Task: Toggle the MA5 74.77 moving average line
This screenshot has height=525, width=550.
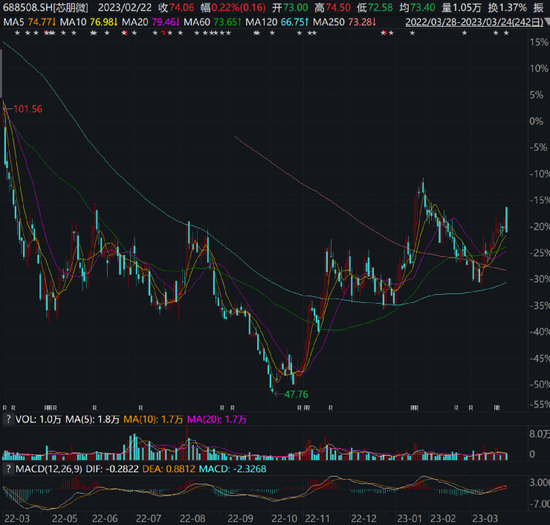Action: tap(29, 22)
